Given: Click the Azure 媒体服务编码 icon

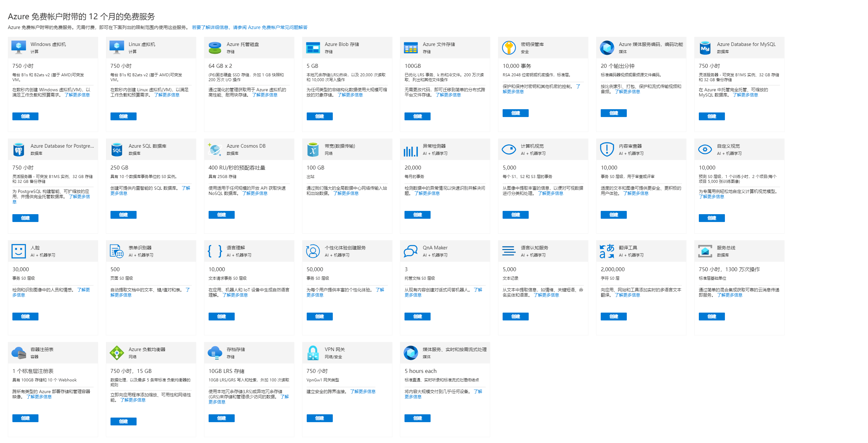Looking at the screenshot, I should tap(607, 48).
